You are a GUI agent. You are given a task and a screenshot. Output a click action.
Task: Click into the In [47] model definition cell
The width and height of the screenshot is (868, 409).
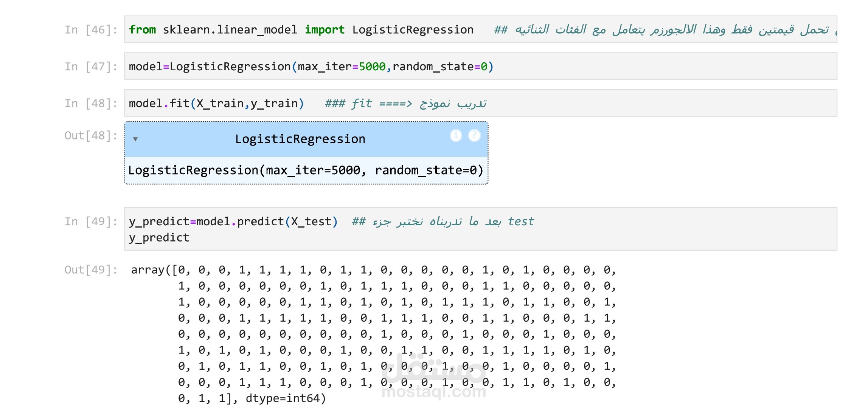(311, 67)
